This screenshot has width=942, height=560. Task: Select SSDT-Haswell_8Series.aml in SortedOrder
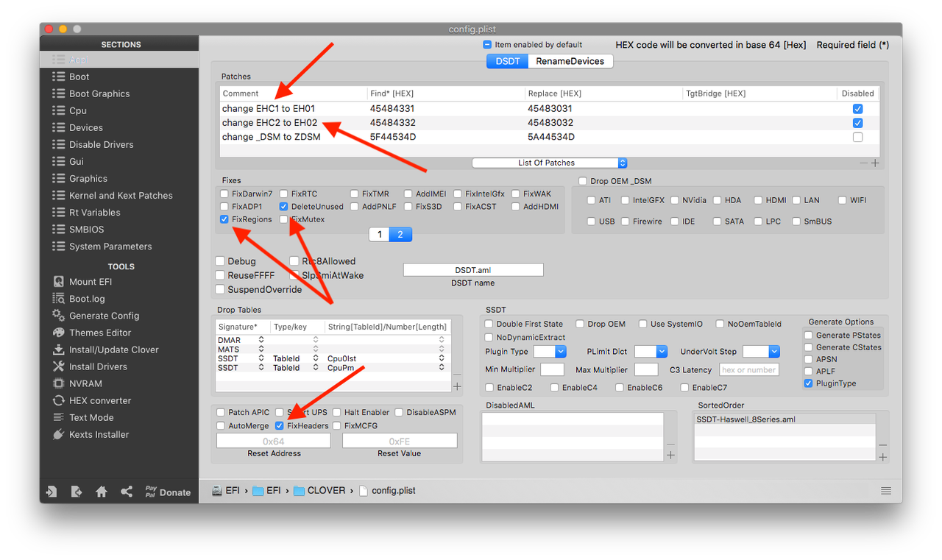point(785,419)
